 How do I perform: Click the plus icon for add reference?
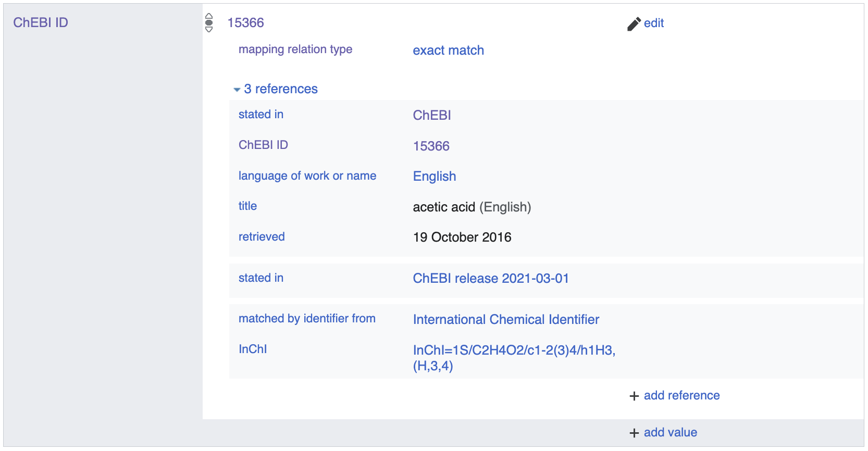coord(634,396)
